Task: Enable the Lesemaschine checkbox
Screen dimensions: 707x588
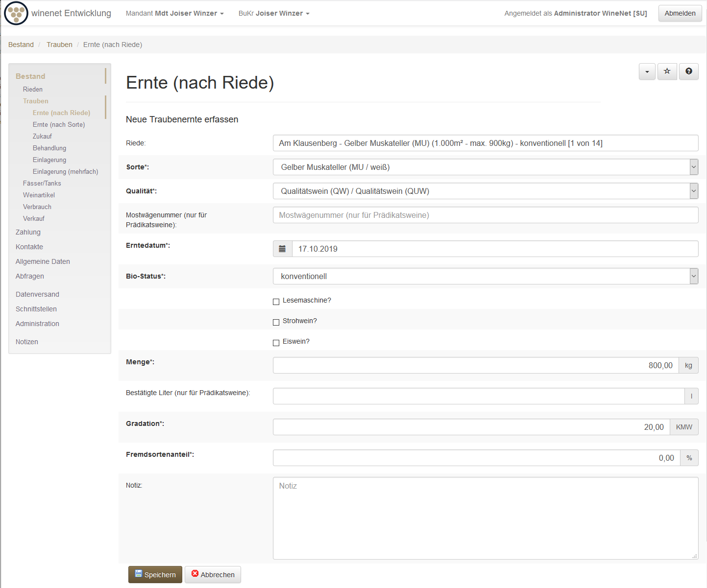Action: (x=276, y=302)
